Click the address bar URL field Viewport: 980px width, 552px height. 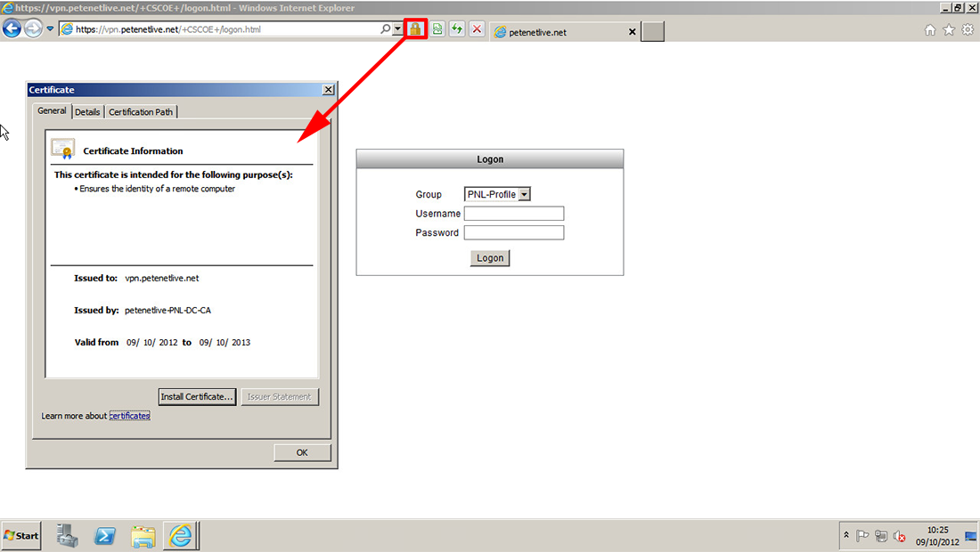click(x=220, y=29)
